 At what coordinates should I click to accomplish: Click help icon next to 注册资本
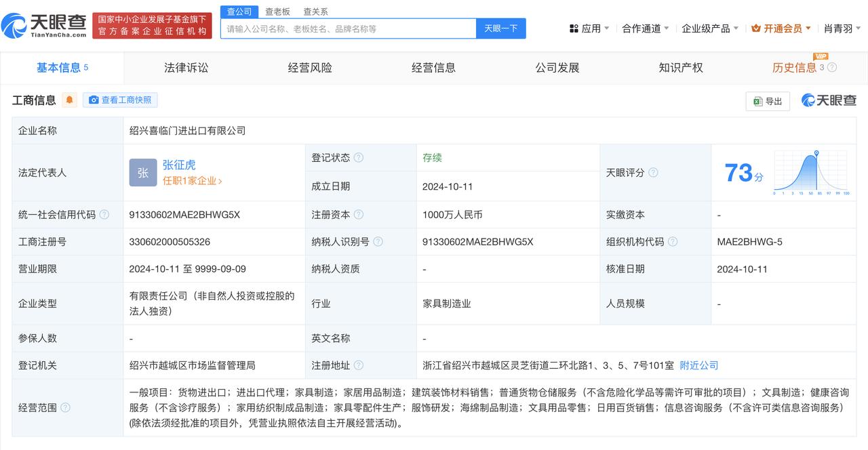click(359, 215)
